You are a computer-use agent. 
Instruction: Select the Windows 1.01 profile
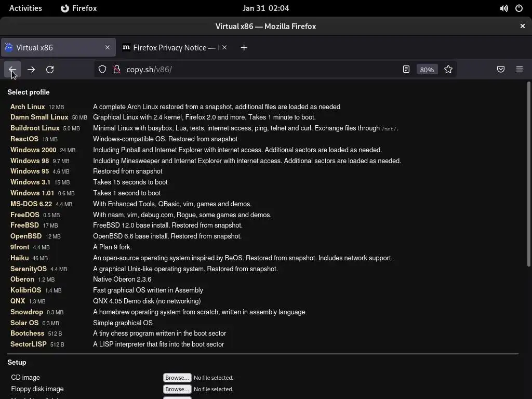pos(32,193)
